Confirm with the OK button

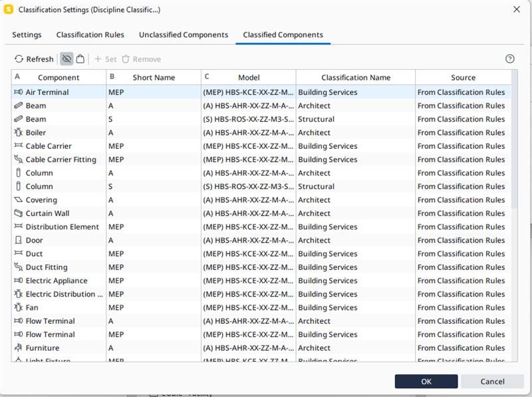tap(426, 382)
